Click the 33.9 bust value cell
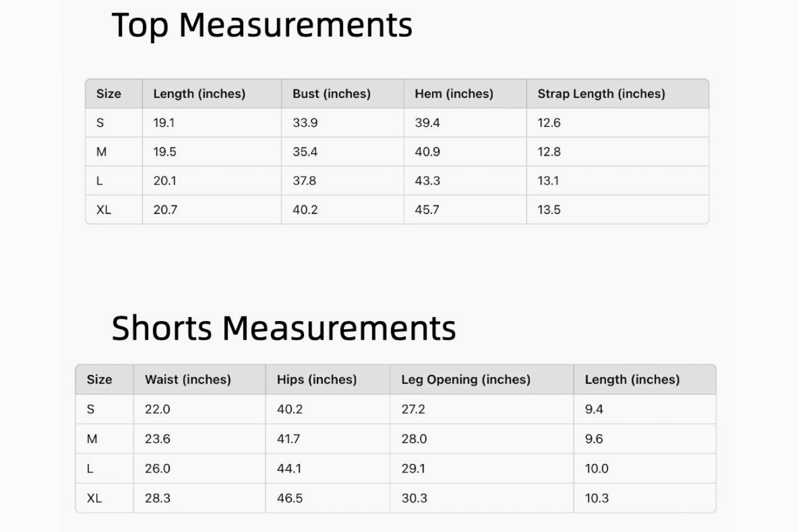Image resolution: width=798 pixels, height=532 pixels. 305,123
